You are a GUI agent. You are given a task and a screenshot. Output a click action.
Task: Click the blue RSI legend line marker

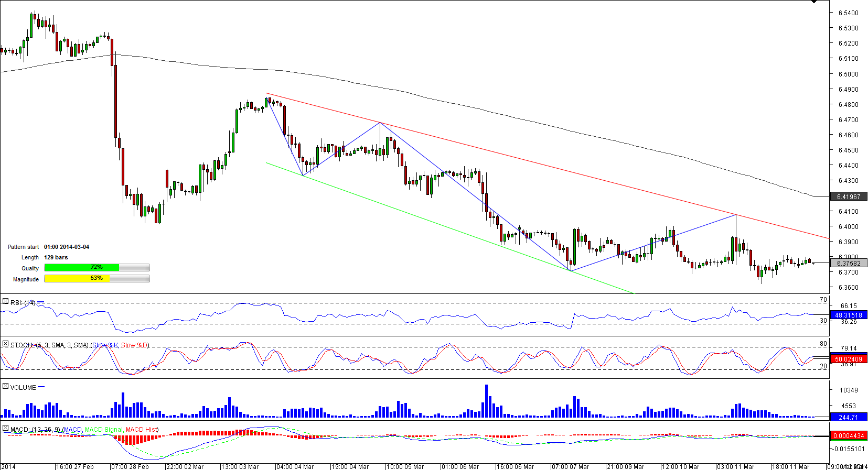41,302
